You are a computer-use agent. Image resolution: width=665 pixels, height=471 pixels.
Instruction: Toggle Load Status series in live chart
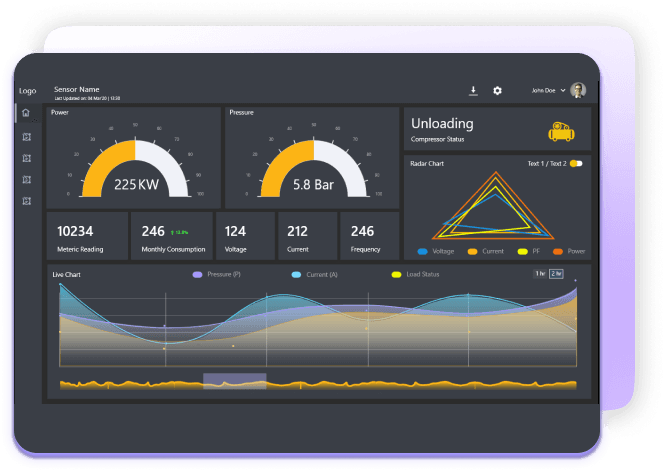tap(415, 275)
